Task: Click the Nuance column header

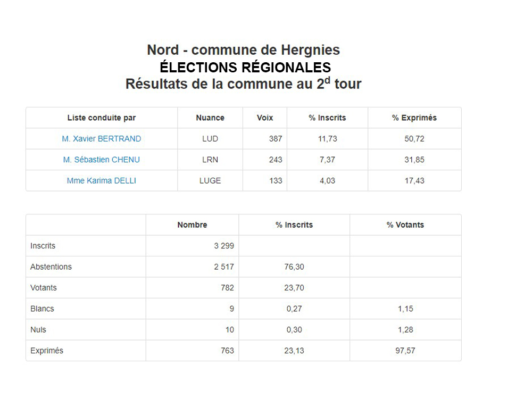Action: click(210, 118)
